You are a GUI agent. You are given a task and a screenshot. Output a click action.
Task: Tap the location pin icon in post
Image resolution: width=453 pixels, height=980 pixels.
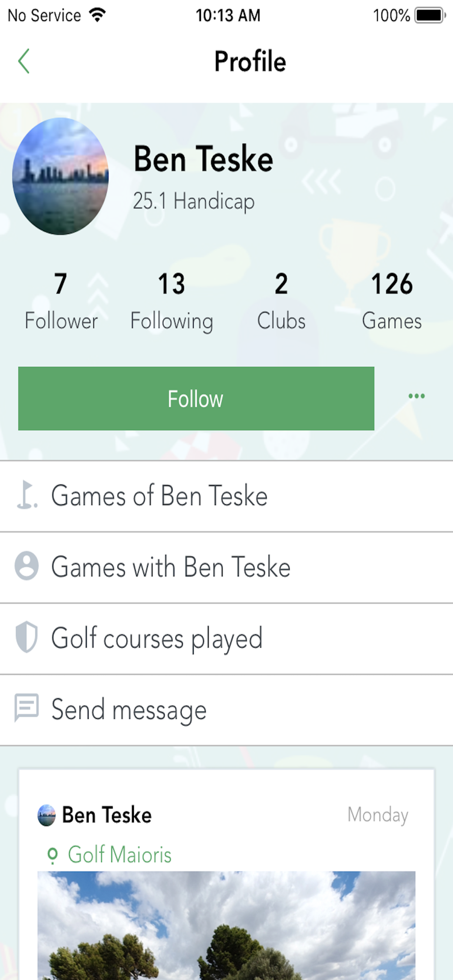pyautogui.click(x=52, y=855)
